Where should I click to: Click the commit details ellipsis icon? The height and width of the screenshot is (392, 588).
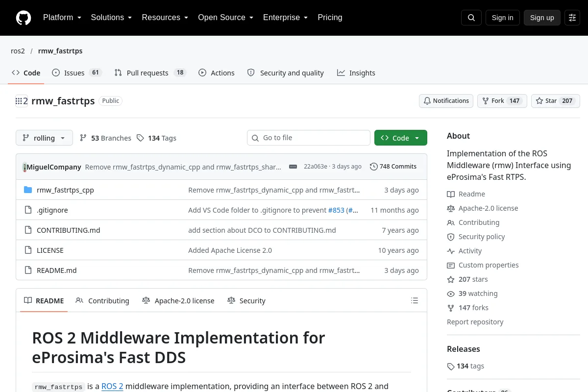(293, 167)
